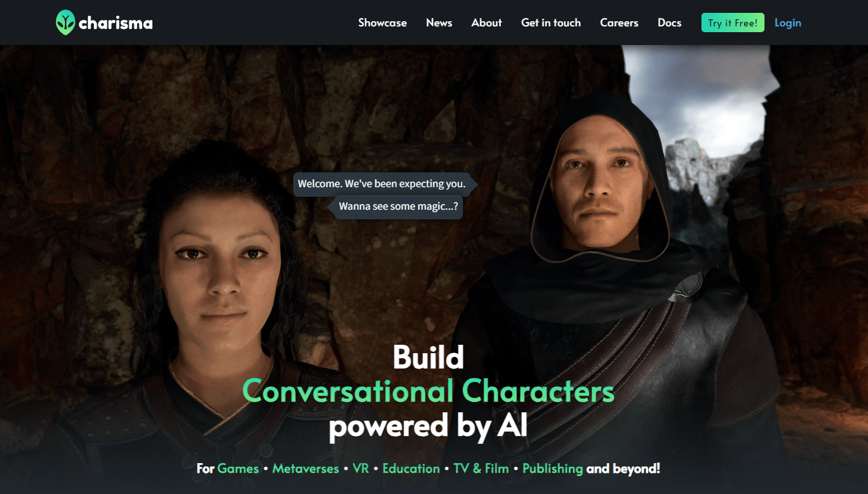Click the TV & Film category text
This screenshot has width=868, height=494.
click(481, 468)
